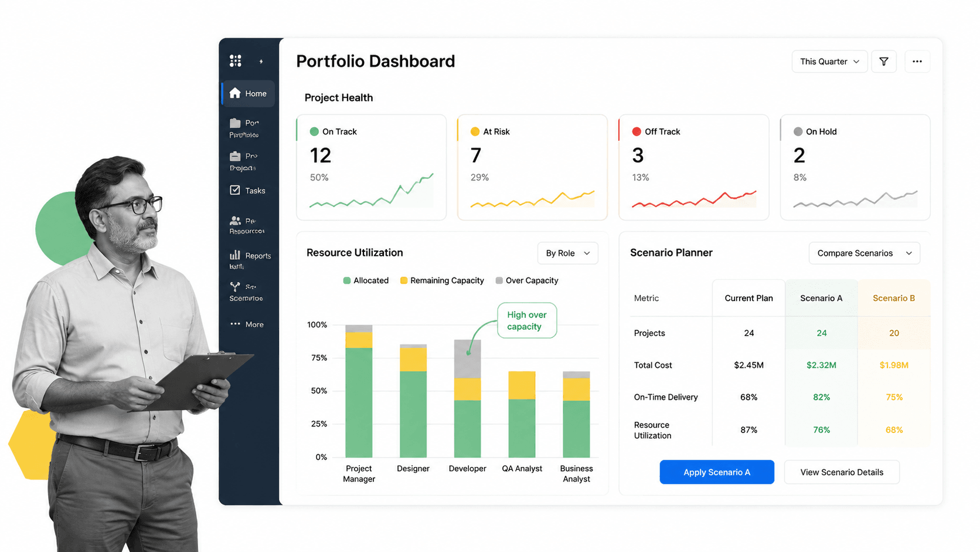Open the Projects briefcase icon in sidebar
Viewport: 980px width, 552px height.
click(235, 156)
